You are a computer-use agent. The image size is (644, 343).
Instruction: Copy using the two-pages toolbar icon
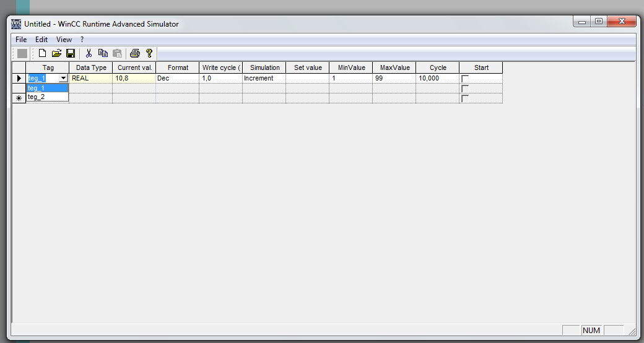click(x=103, y=53)
